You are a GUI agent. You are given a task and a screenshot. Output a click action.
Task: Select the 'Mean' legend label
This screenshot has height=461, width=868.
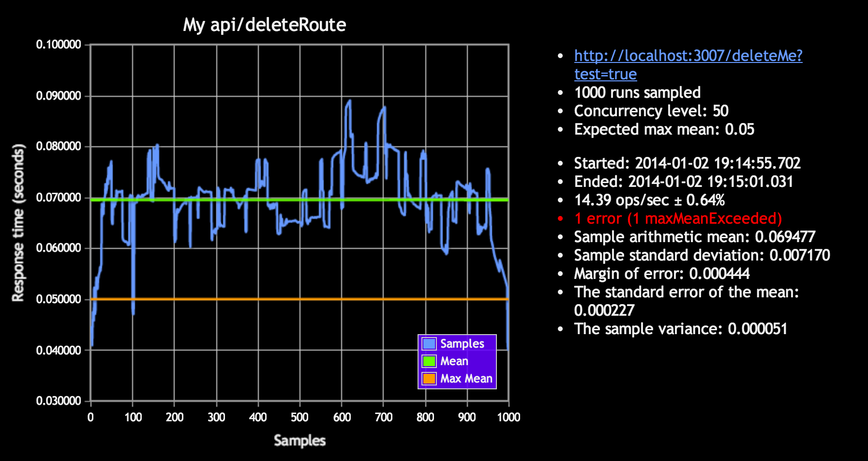454,361
